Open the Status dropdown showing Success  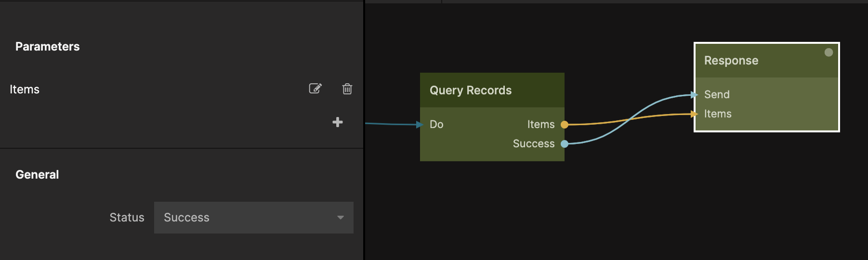pyautogui.click(x=253, y=218)
